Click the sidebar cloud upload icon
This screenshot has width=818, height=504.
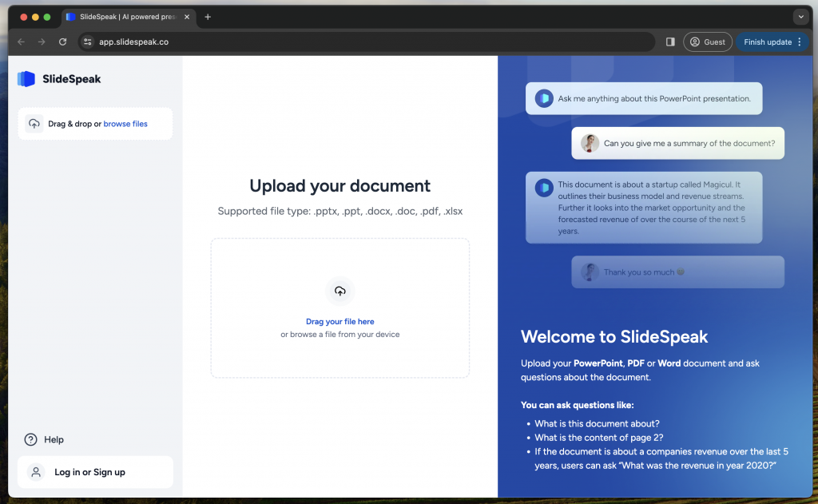pos(34,124)
